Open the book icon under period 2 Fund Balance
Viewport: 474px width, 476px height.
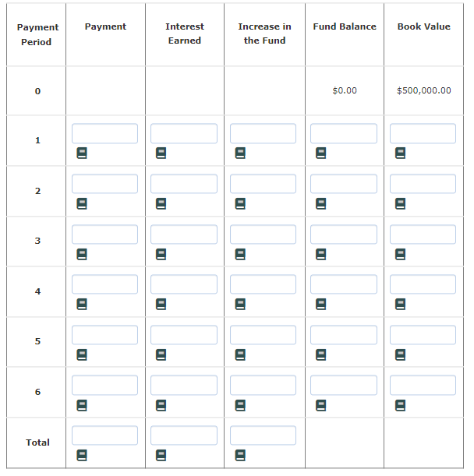pyautogui.click(x=321, y=203)
